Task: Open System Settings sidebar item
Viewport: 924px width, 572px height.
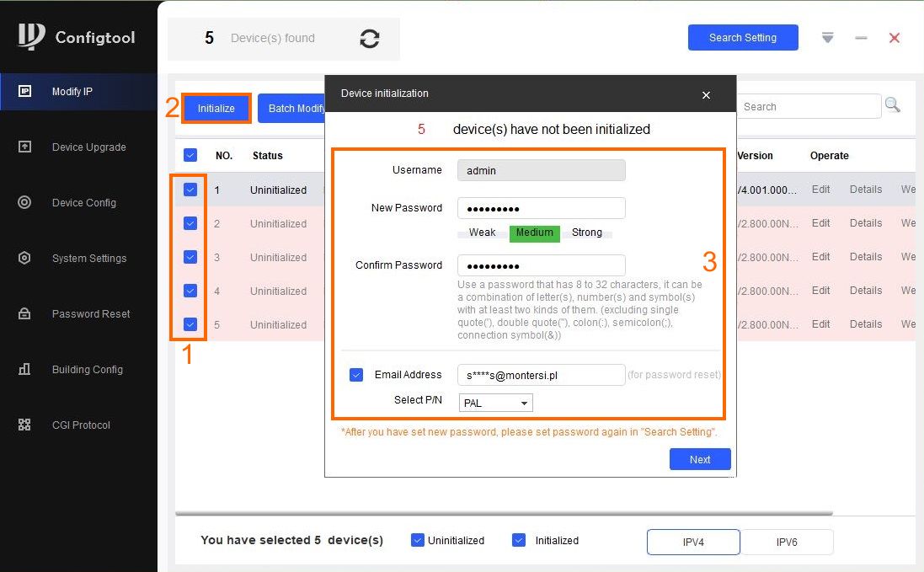Action: click(88, 259)
